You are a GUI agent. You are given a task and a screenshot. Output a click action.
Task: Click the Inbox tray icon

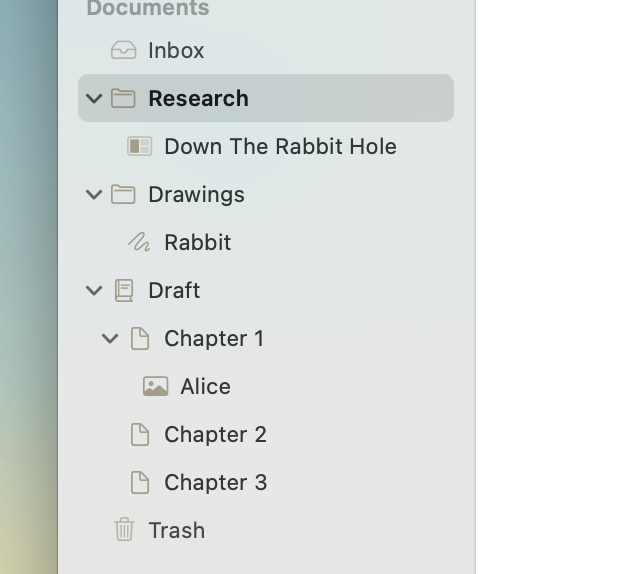[x=123, y=51]
